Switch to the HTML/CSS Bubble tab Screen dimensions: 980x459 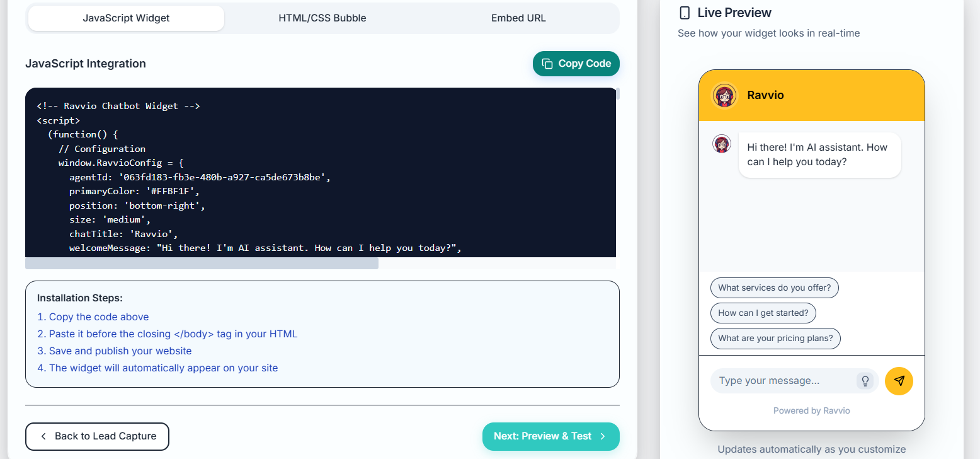[322, 18]
